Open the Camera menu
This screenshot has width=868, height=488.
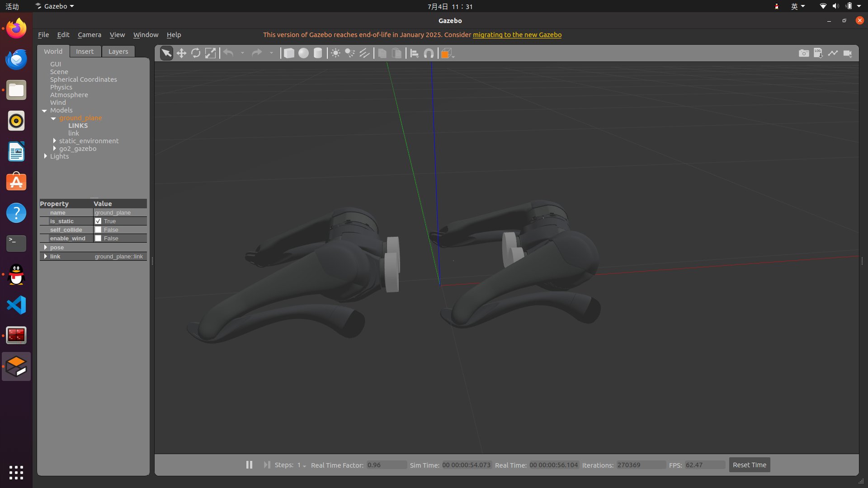pos(89,35)
